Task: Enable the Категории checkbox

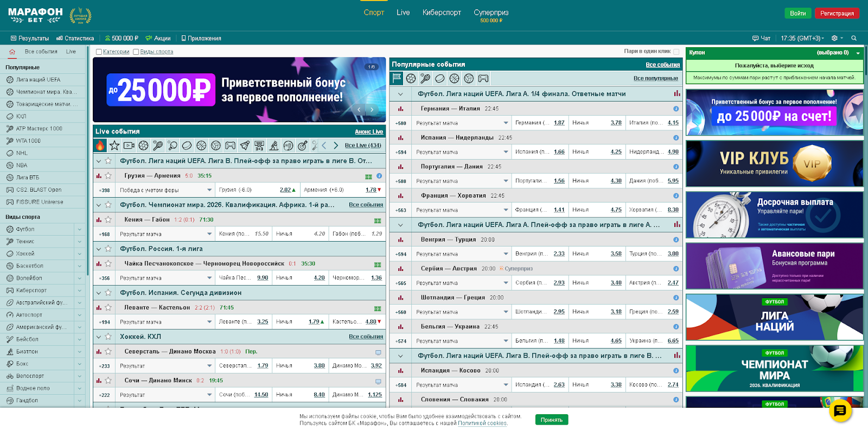Action: pos(99,52)
